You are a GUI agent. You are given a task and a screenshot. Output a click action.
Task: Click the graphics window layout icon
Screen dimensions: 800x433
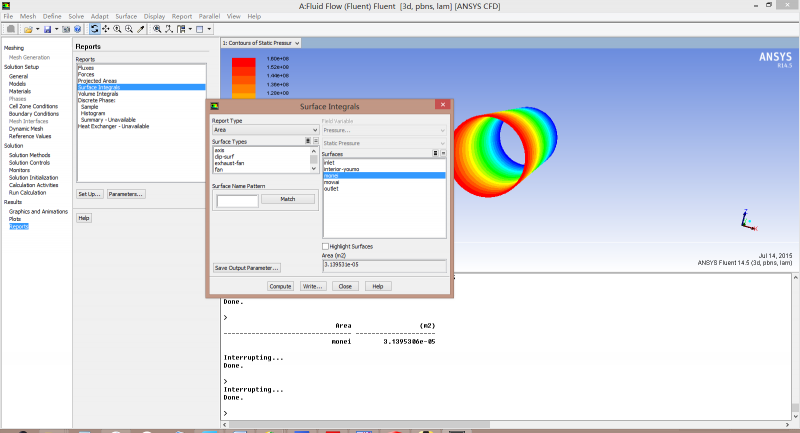coord(200,30)
